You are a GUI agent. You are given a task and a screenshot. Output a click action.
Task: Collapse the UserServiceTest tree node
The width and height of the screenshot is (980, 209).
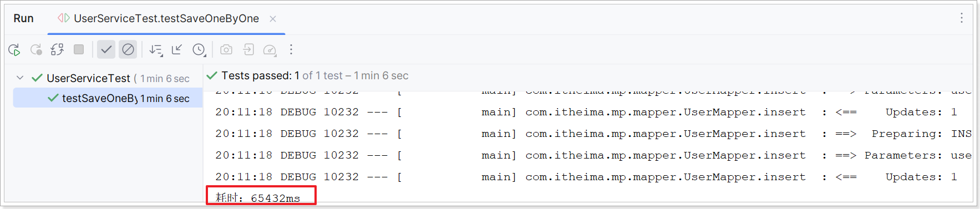[20, 78]
